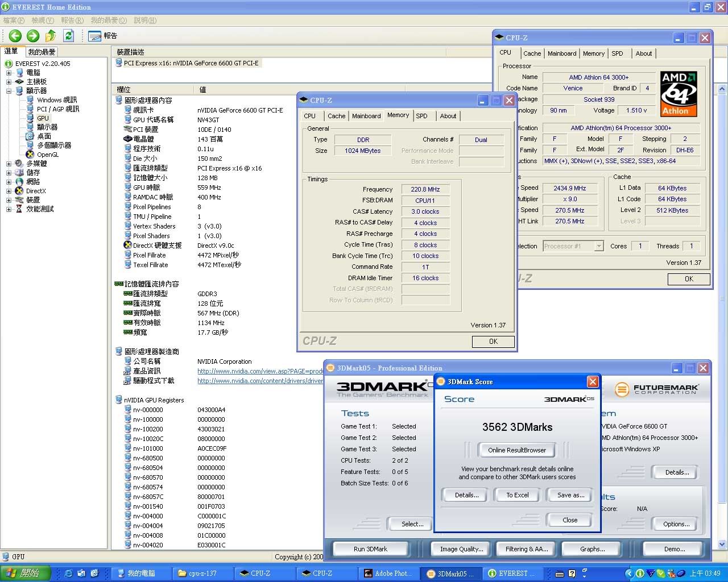Screen dimensions: 728x582
Task: Select the GPU item in the tree
Action: pyautogui.click(x=43, y=118)
